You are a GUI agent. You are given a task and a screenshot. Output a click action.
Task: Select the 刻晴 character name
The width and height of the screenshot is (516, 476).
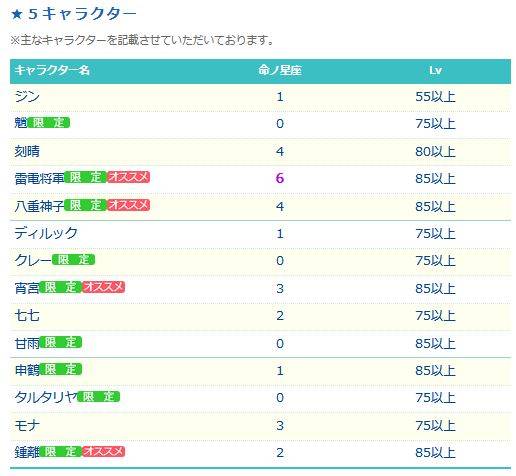pyautogui.click(x=27, y=151)
